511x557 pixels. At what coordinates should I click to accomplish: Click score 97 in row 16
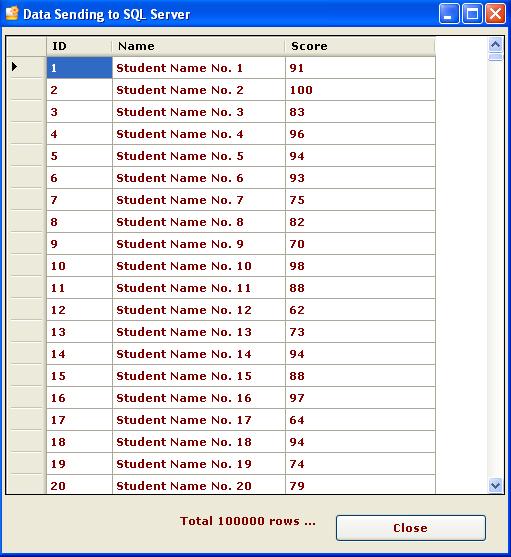coord(360,398)
